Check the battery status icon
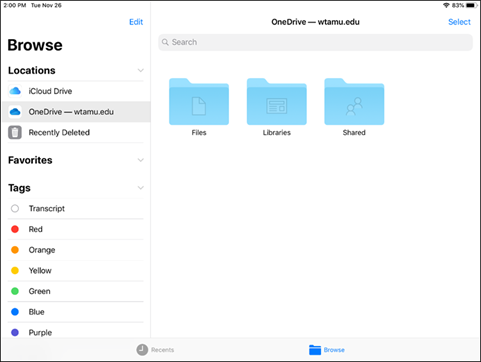481x362 pixels. 472,5
